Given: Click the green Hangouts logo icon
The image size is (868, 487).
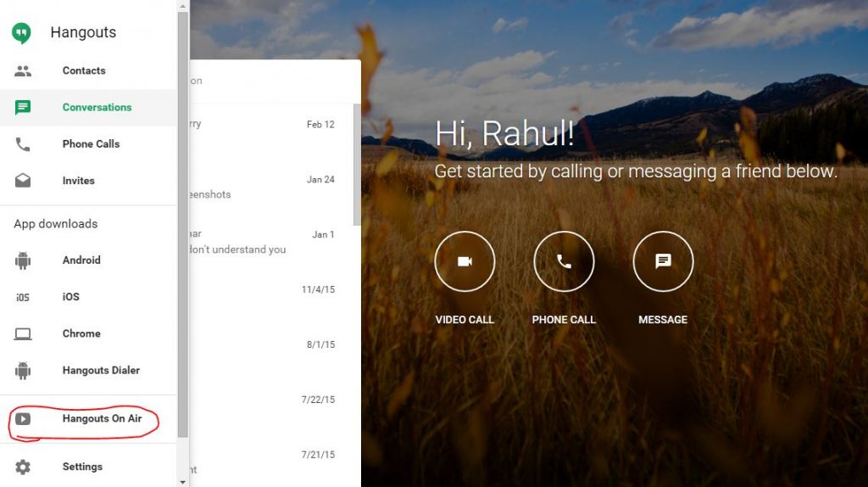Looking at the screenshot, I should tap(21, 33).
